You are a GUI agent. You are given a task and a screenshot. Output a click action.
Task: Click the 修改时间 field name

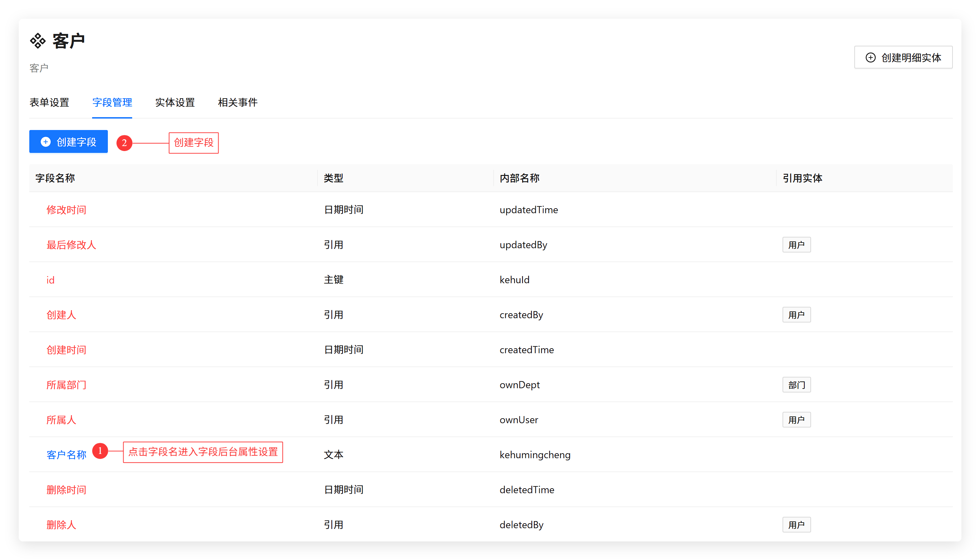(66, 210)
